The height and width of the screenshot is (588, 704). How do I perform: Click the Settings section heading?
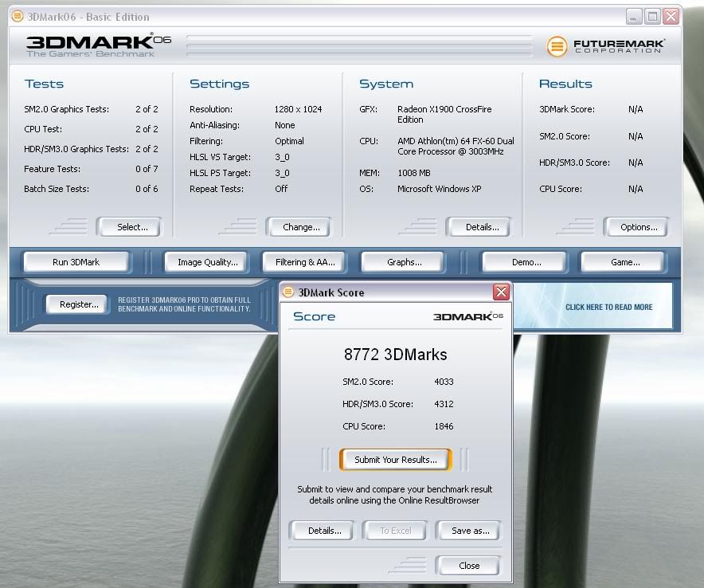[x=219, y=84]
